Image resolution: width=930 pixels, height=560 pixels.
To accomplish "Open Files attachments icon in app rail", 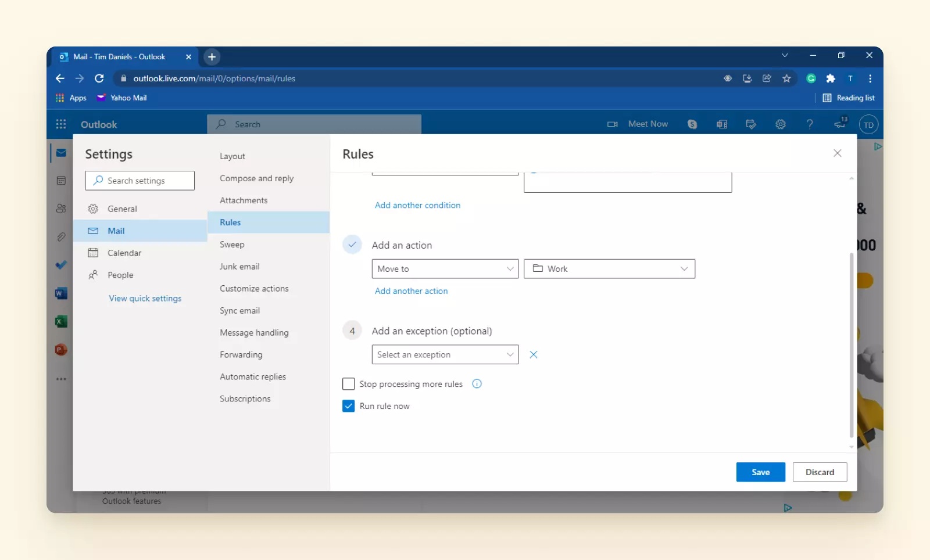I will [x=61, y=237].
